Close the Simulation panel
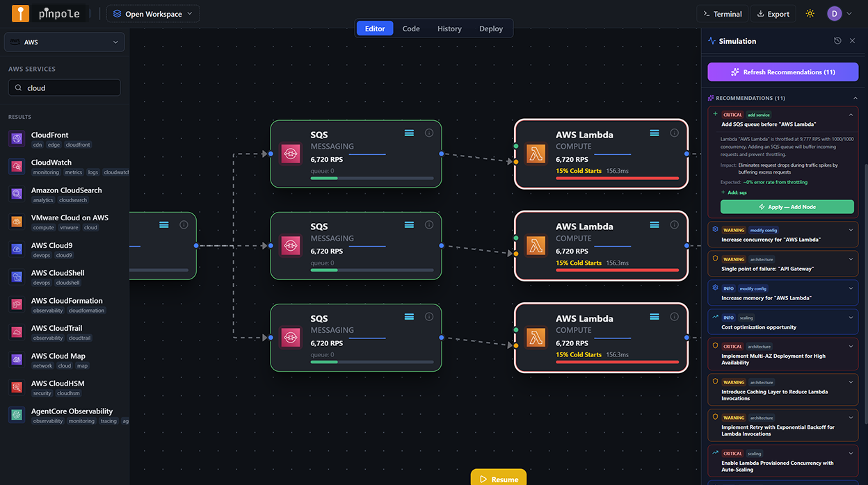This screenshot has height=485, width=868. pyautogui.click(x=852, y=41)
